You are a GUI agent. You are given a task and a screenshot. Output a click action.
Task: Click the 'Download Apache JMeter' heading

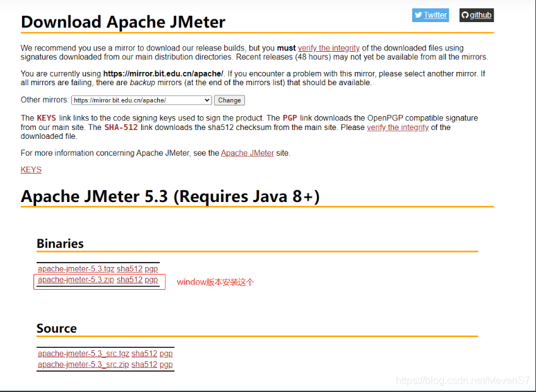[x=123, y=22]
